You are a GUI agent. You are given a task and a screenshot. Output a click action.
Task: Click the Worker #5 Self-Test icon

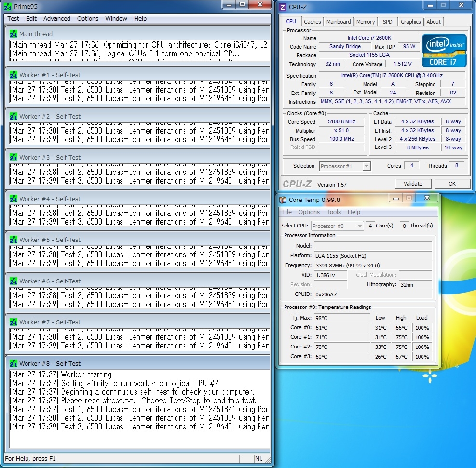(14, 240)
